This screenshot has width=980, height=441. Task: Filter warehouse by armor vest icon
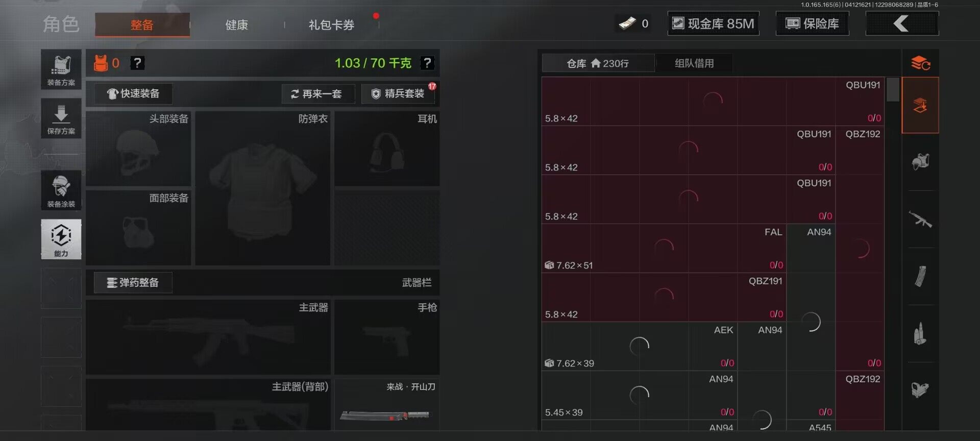pyautogui.click(x=920, y=162)
